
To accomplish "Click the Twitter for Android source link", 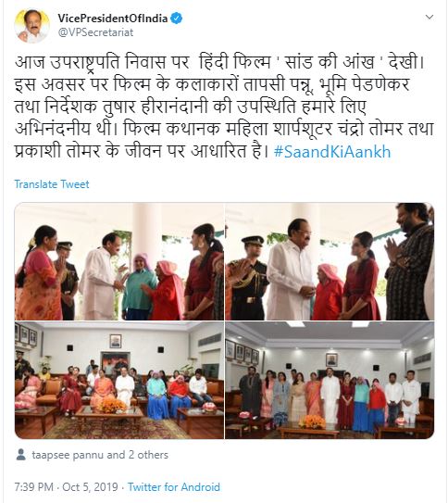I will pos(174,487).
